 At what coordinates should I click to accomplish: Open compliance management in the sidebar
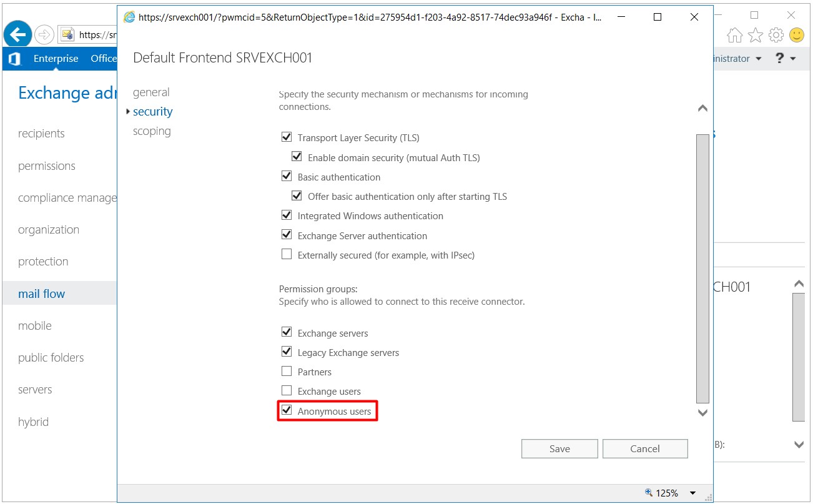[67, 198]
